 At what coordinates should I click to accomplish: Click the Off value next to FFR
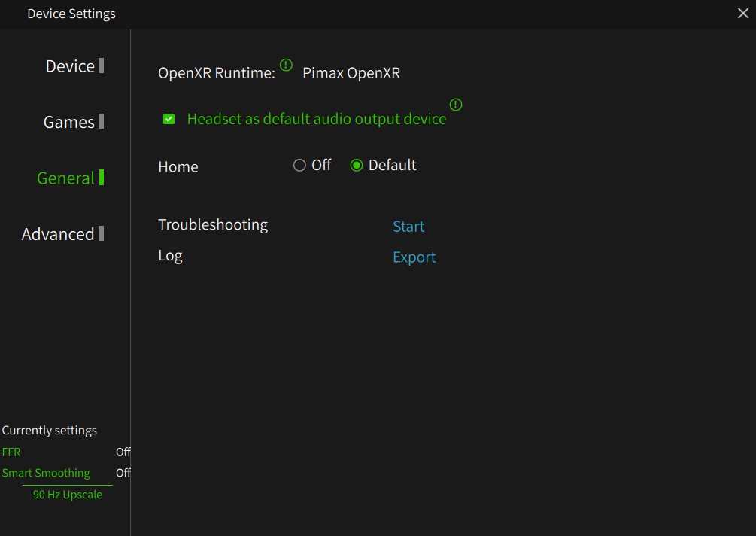123,452
